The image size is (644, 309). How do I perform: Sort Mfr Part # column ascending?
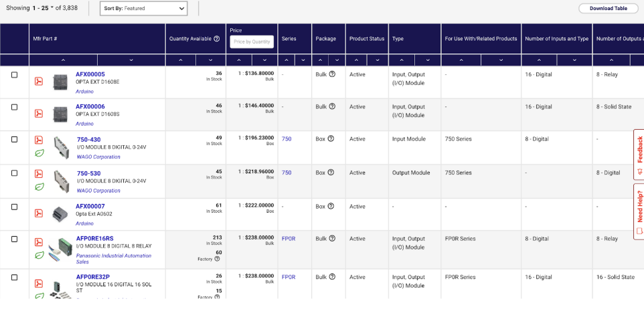tap(63, 60)
